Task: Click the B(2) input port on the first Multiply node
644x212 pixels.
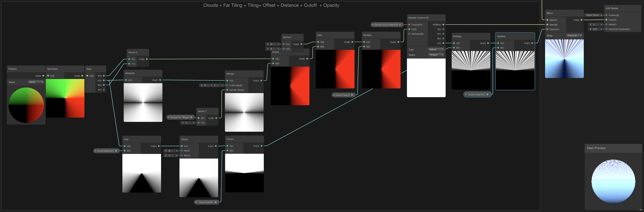Action: [x=364, y=46]
